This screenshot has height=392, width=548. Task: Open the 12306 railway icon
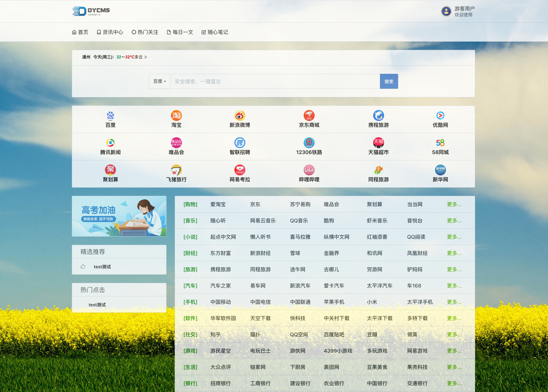click(x=309, y=143)
